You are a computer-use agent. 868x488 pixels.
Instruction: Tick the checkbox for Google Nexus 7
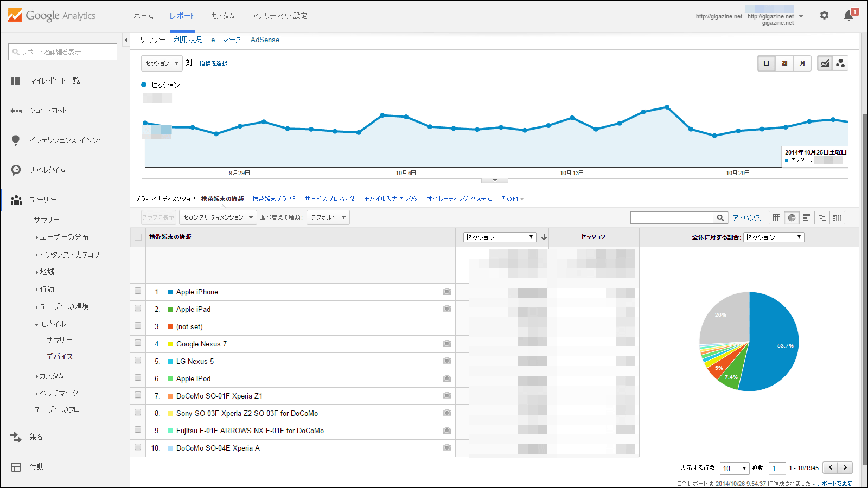tap(138, 343)
